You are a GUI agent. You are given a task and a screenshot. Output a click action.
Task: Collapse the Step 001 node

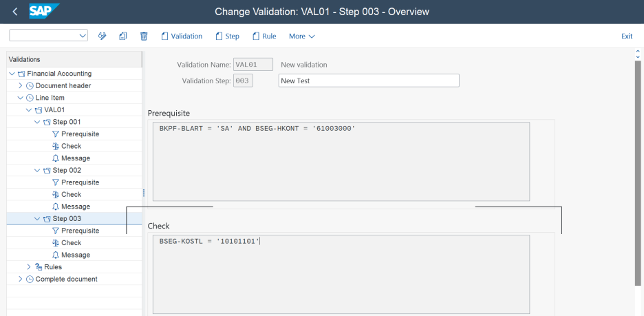tap(37, 122)
